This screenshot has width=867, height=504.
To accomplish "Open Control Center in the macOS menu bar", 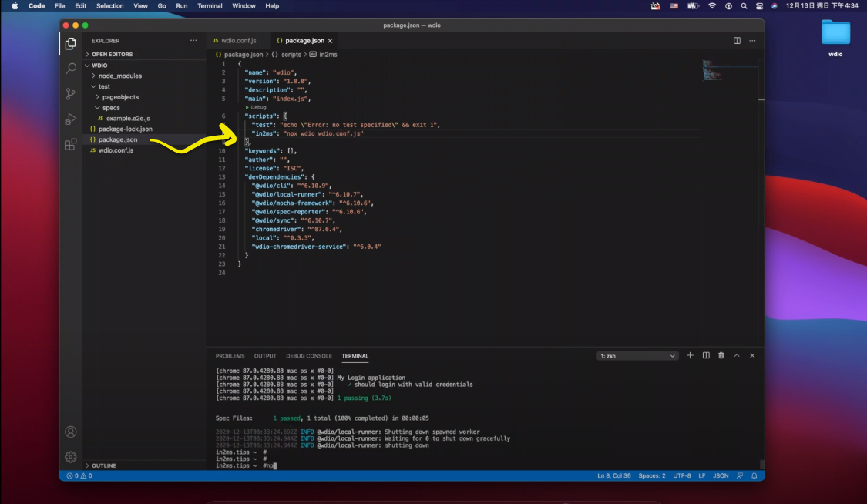I will pos(759,6).
